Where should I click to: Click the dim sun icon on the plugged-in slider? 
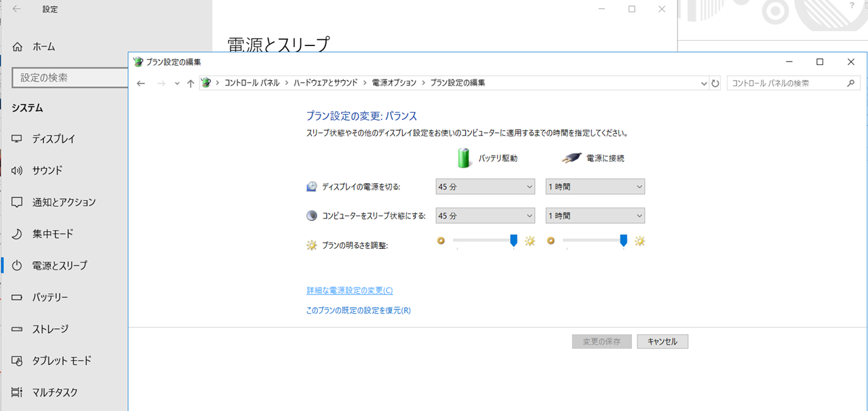coord(551,240)
